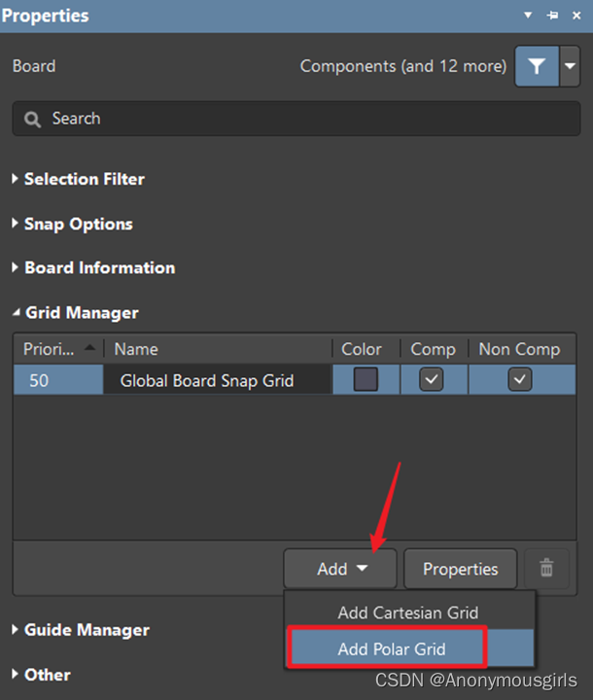Choose Add Cartesian Grid from the menu
Image resolution: width=593 pixels, height=700 pixels.
[x=408, y=612]
